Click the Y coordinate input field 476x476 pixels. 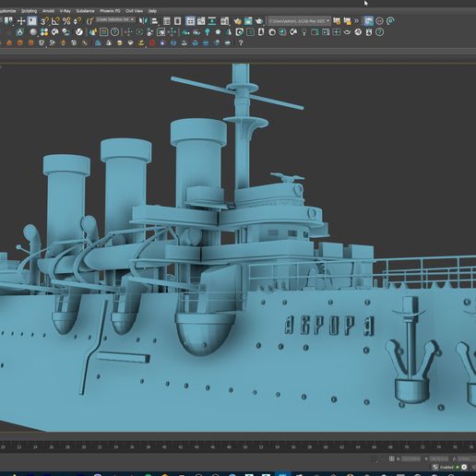tap(439, 458)
